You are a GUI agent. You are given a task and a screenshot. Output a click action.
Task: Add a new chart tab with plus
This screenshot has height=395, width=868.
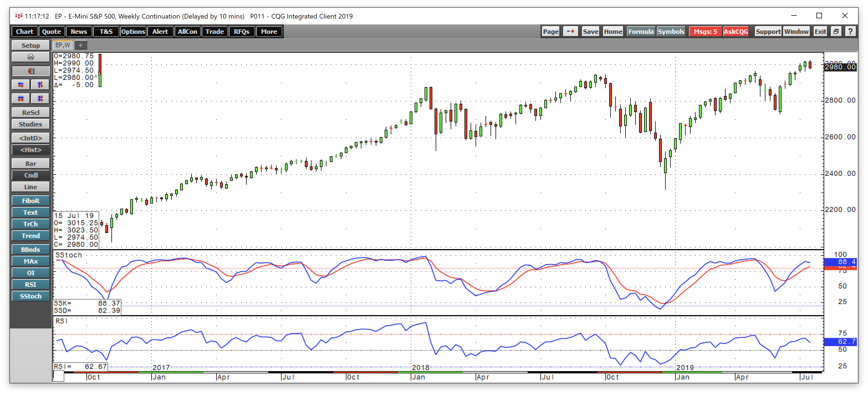click(81, 45)
